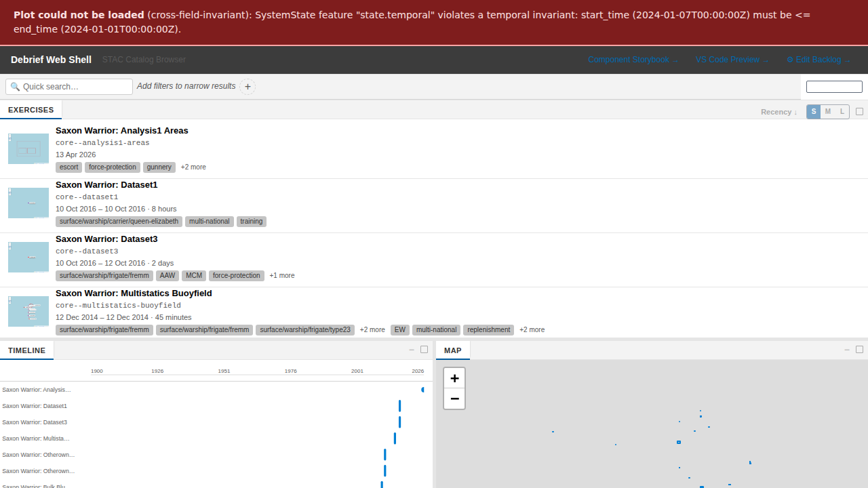Viewport: 868px width, 488px height.
Task: Zoom out on the map
Action: coord(454,399)
